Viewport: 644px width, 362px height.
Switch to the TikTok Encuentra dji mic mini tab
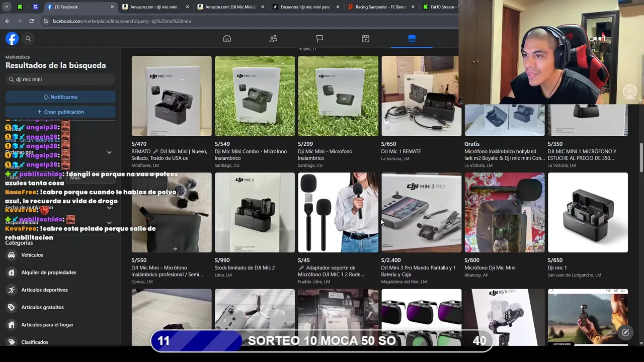(x=305, y=7)
